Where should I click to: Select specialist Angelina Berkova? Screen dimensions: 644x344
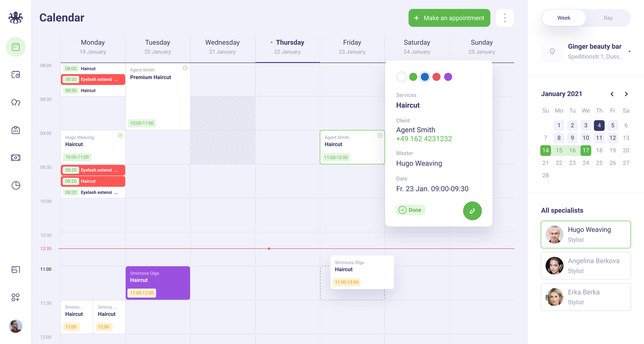[586, 266]
